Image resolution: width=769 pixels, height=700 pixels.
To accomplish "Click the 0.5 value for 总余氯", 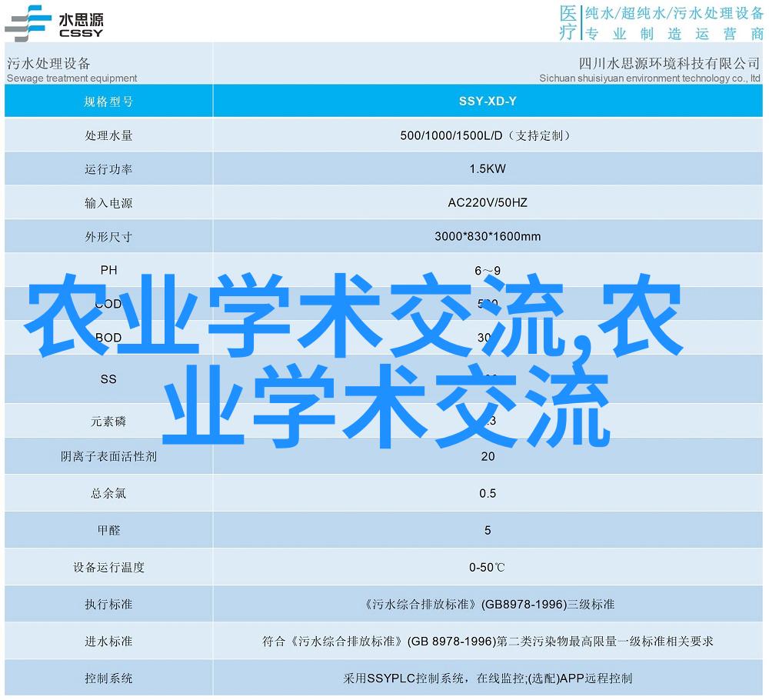I will coord(488,493).
